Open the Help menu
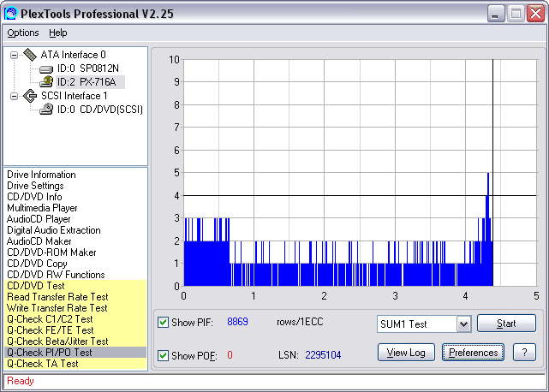549x392 pixels. 57,33
